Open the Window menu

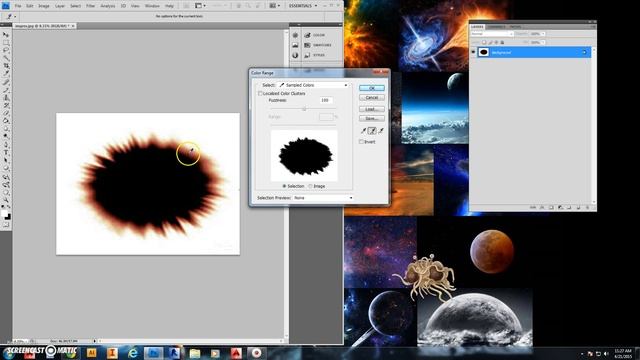(x=152, y=6)
